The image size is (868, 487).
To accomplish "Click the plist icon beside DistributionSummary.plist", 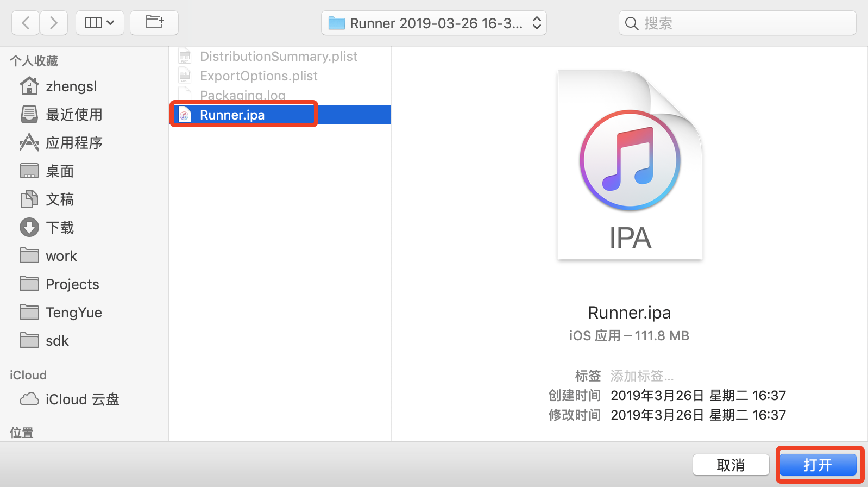I will pyautogui.click(x=185, y=56).
